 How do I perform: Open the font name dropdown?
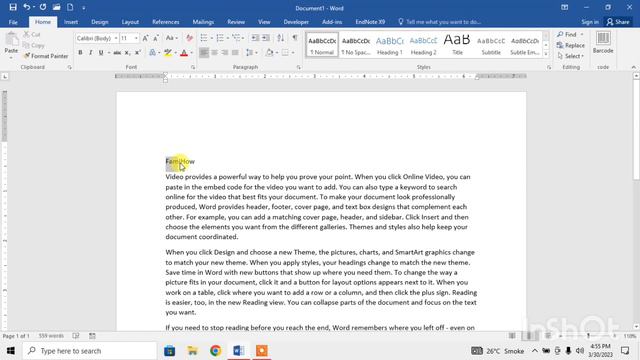tap(116, 38)
